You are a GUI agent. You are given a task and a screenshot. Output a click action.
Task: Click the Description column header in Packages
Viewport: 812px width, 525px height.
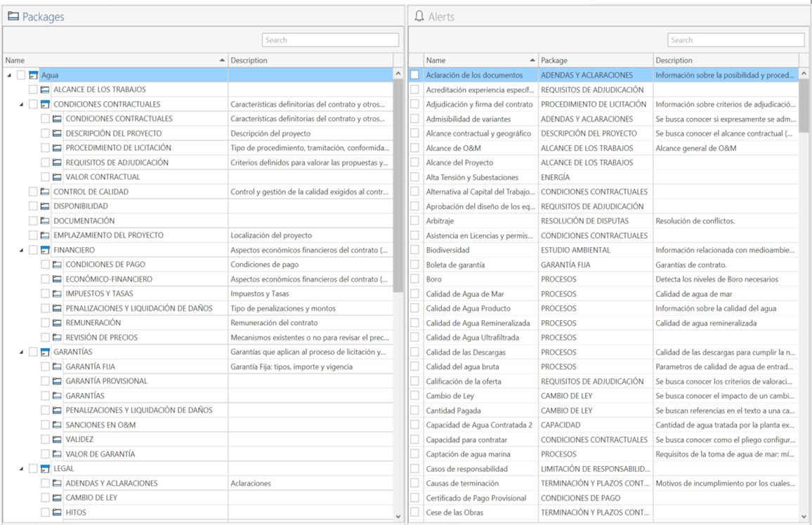tap(310, 60)
